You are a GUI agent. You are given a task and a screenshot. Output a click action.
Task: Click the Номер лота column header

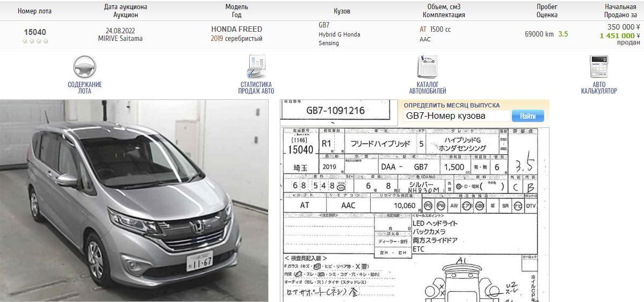pos(34,11)
